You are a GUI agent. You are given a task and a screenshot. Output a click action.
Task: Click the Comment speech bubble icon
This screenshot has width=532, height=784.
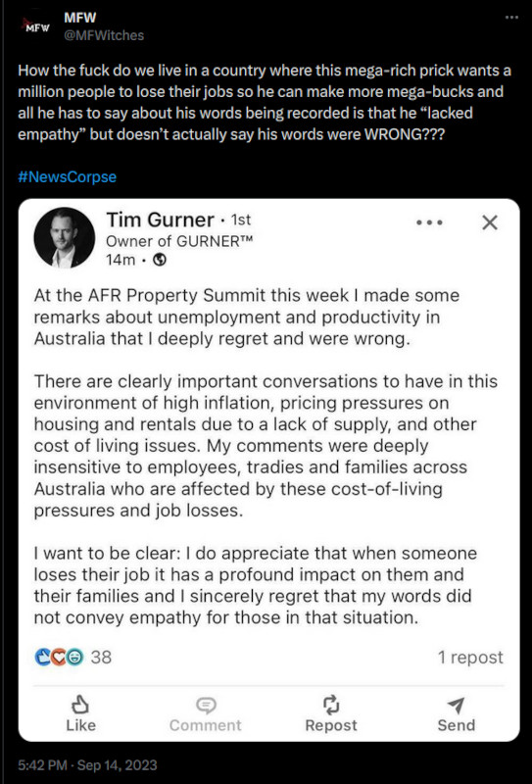pyautogui.click(x=206, y=706)
